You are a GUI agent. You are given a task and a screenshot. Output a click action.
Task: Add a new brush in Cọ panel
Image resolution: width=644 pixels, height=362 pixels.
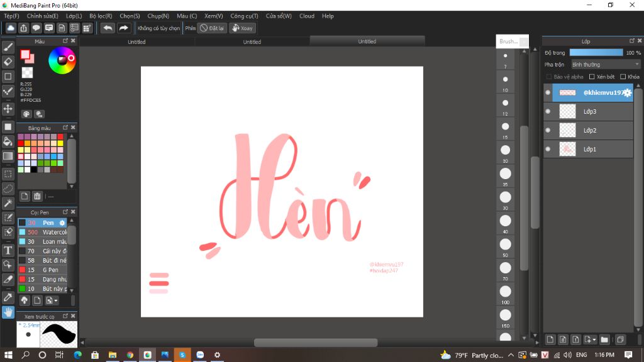[x=37, y=300]
